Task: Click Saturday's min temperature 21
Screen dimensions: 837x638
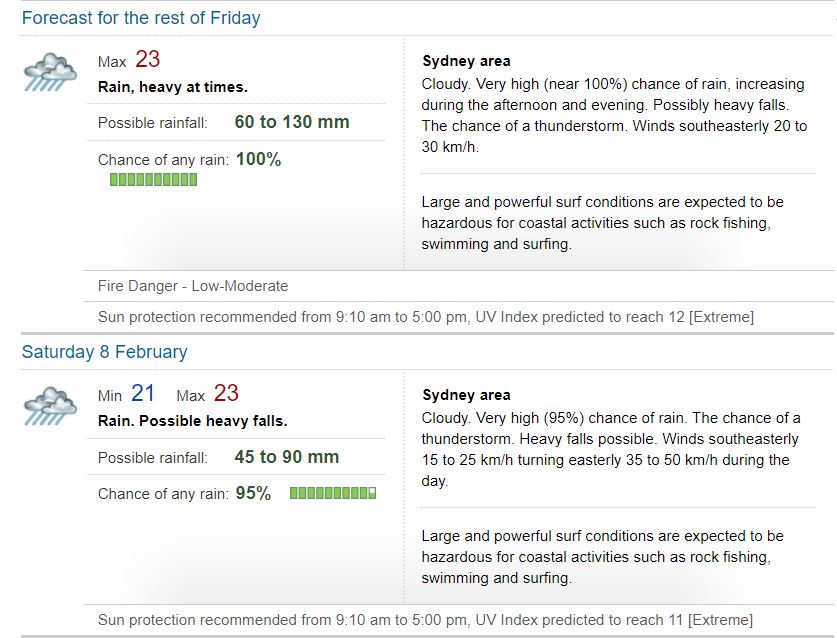Action: click(x=143, y=393)
